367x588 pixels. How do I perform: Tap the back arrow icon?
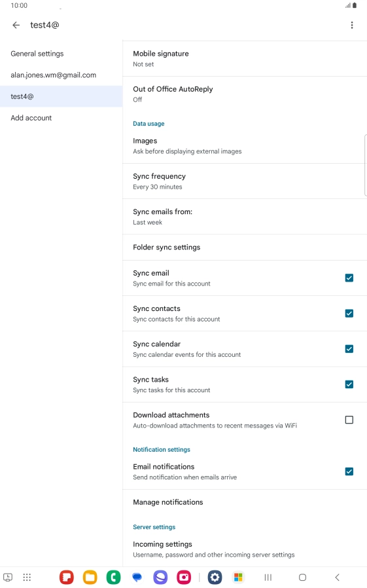[16, 25]
